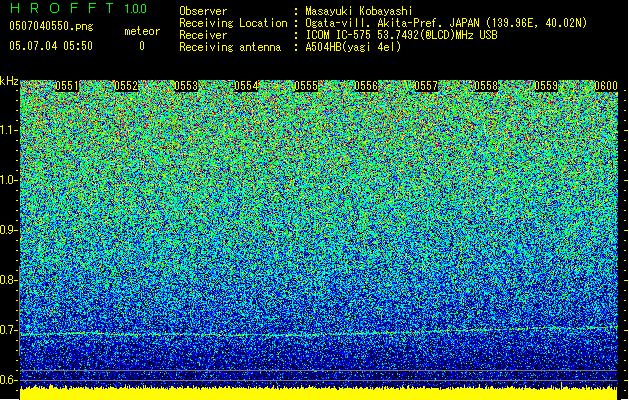
Task: Click the A504HB(yagi 4el) antenna text
Action: (353, 47)
